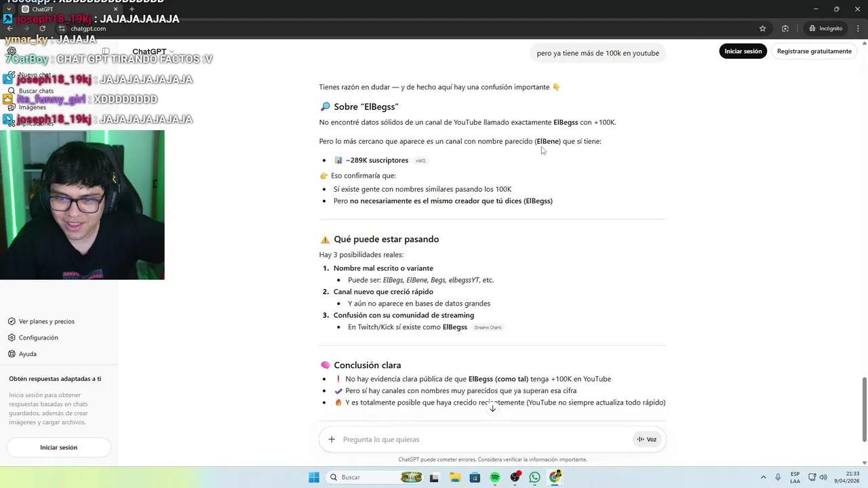This screenshot has height=488, width=868.
Task: Click the sidebar Iniciar sesión button
Action: (58, 447)
